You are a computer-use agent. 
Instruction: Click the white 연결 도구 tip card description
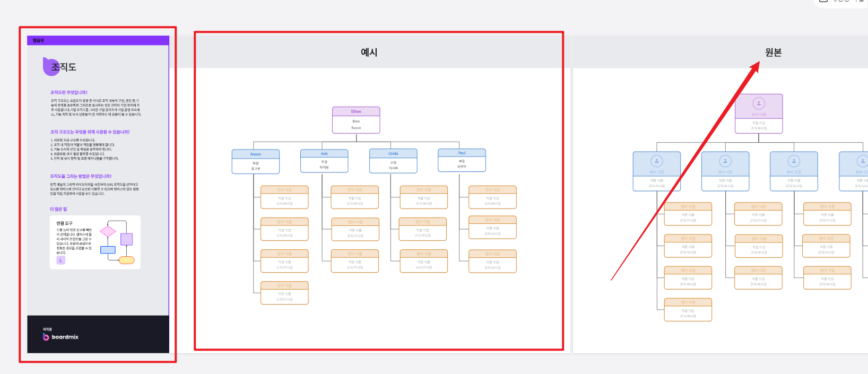click(74, 241)
